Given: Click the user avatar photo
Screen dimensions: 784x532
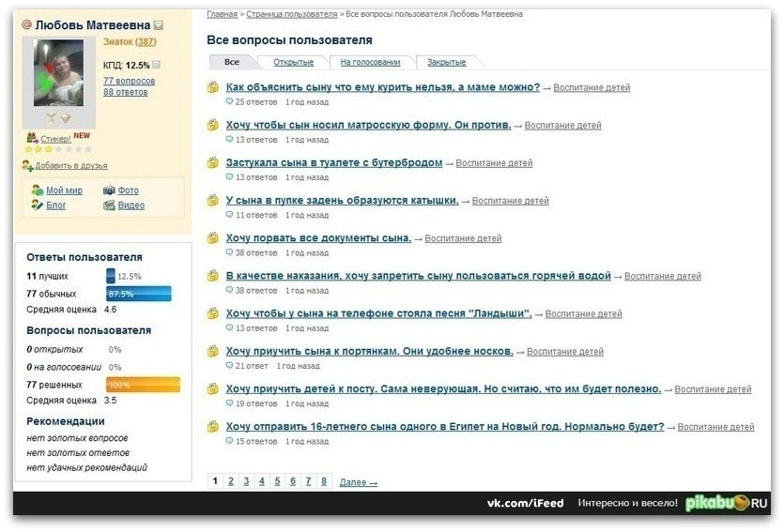Looking at the screenshot, I should (58, 72).
